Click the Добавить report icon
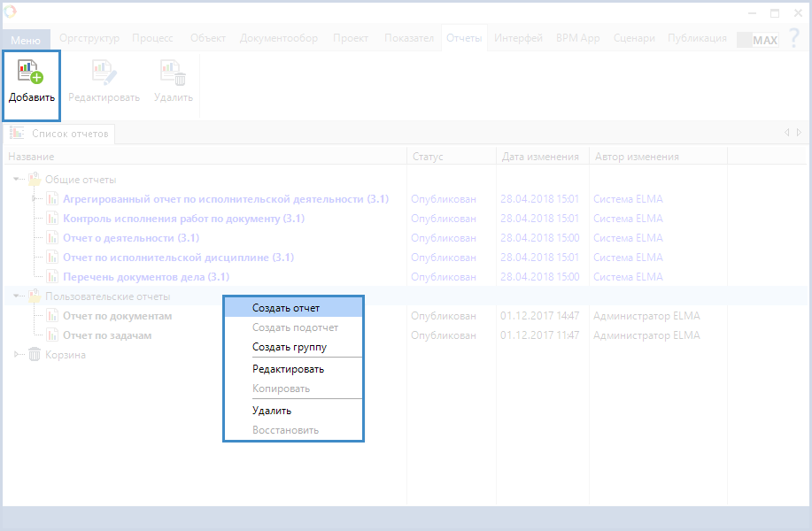Image resolution: width=812 pixels, height=531 pixels. click(x=31, y=72)
